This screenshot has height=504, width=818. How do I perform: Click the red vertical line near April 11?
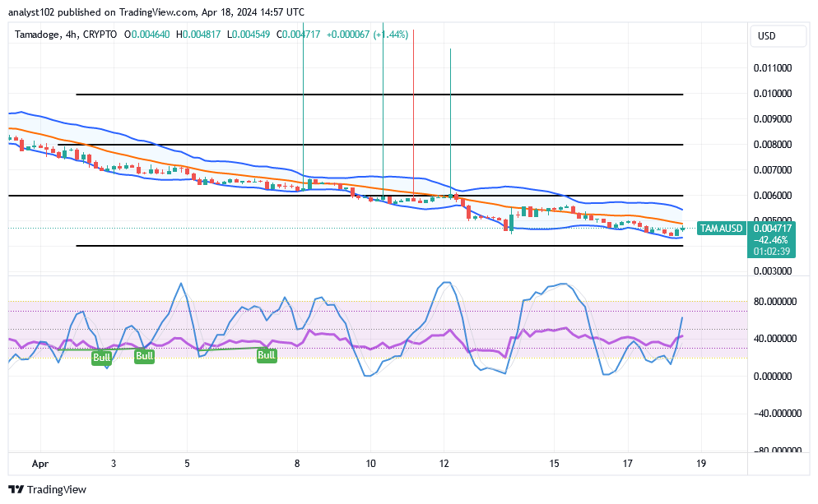click(414, 112)
